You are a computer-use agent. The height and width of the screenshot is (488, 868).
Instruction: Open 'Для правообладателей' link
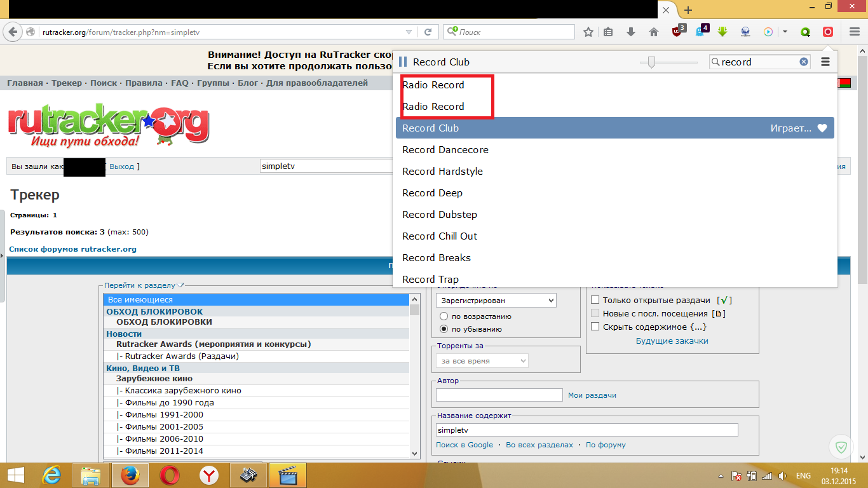316,83
